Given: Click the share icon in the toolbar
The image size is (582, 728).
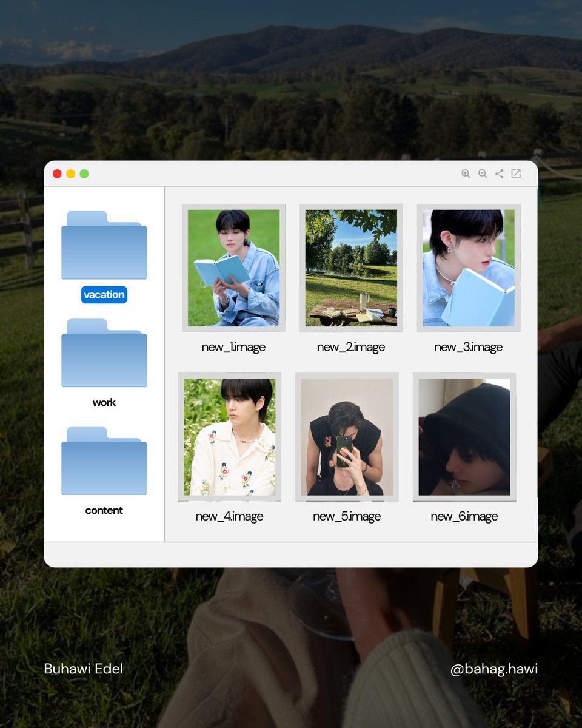Looking at the screenshot, I should pyautogui.click(x=499, y=174).
